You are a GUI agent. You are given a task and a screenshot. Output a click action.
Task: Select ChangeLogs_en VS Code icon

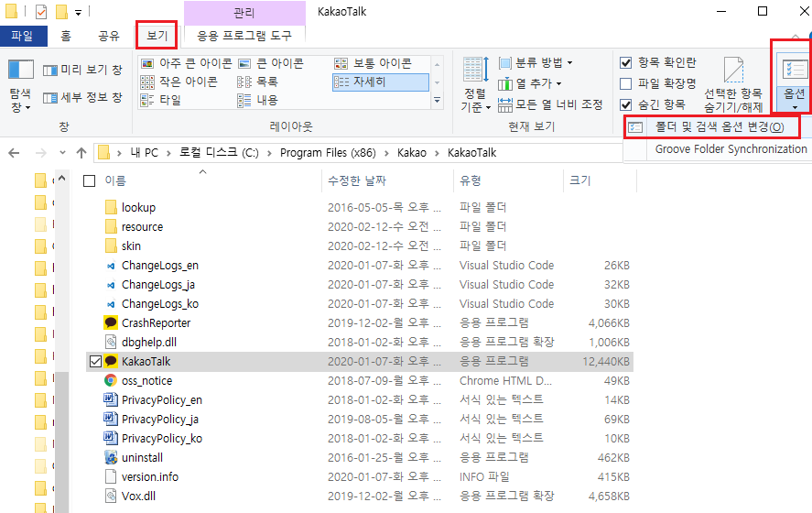tap(111, 266)
